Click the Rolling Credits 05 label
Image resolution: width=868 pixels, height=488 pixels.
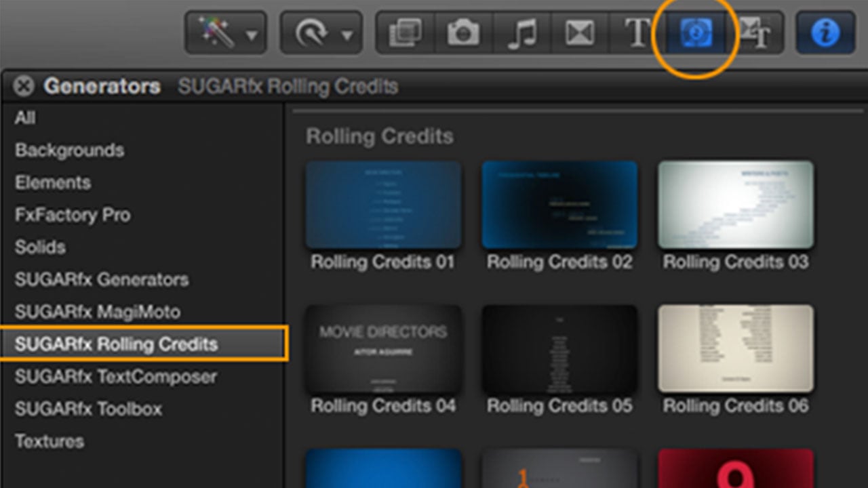(559, 406)
